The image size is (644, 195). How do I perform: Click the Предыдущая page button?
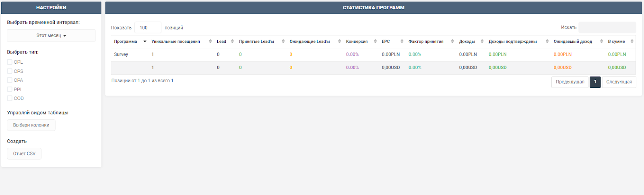[x=570, y=82]
